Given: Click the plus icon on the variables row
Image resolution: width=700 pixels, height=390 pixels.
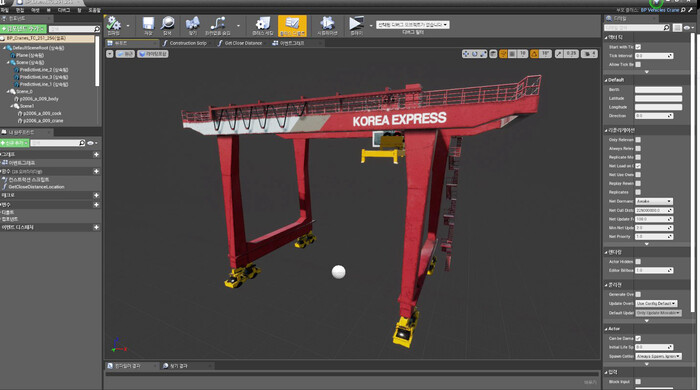Looking at the screenshot, I should tap(96, 205).
